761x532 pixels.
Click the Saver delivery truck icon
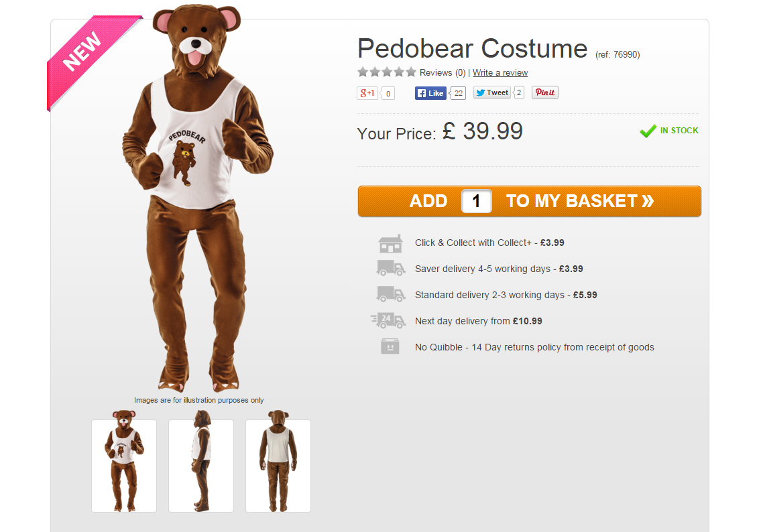(391, 269)
